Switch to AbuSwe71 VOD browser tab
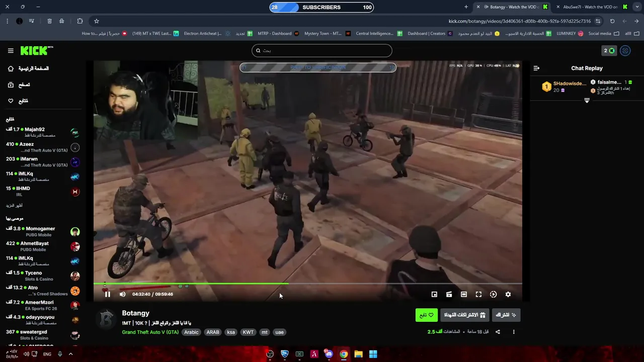The width and height of the screenshot is (644, 362). (x=591, y=7)
